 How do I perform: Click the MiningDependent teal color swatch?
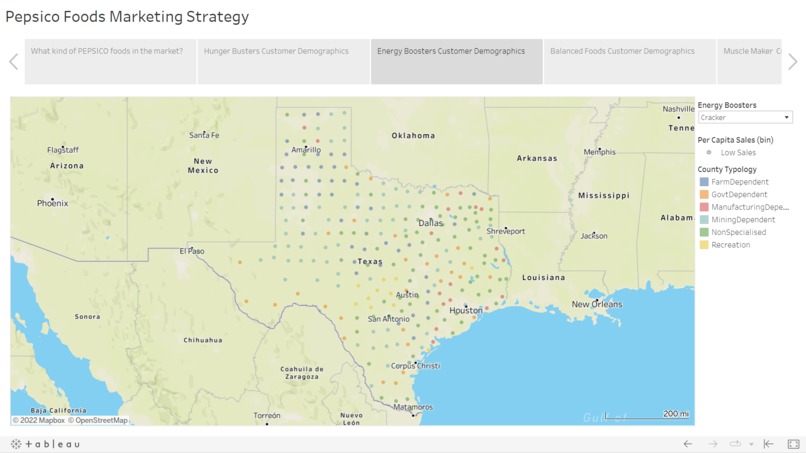click(704, 220)
